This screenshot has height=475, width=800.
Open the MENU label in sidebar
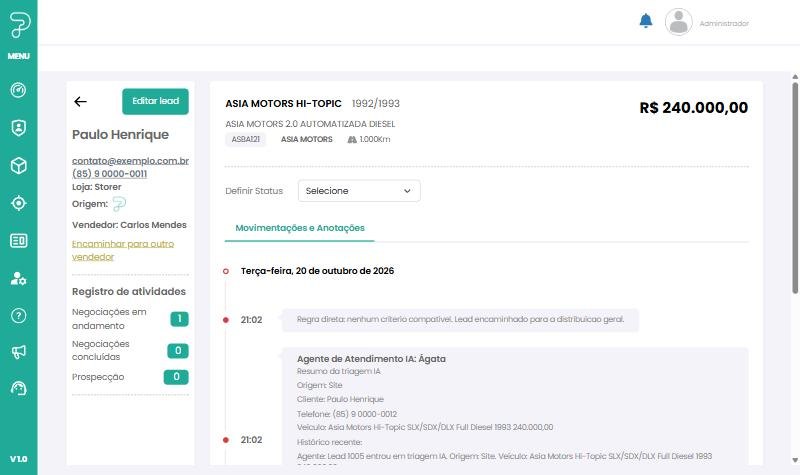[x=18, y=56]
